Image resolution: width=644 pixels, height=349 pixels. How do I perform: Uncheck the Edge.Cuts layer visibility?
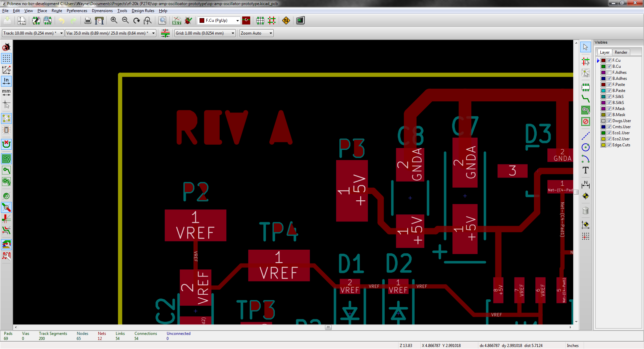tap(609, 145)
